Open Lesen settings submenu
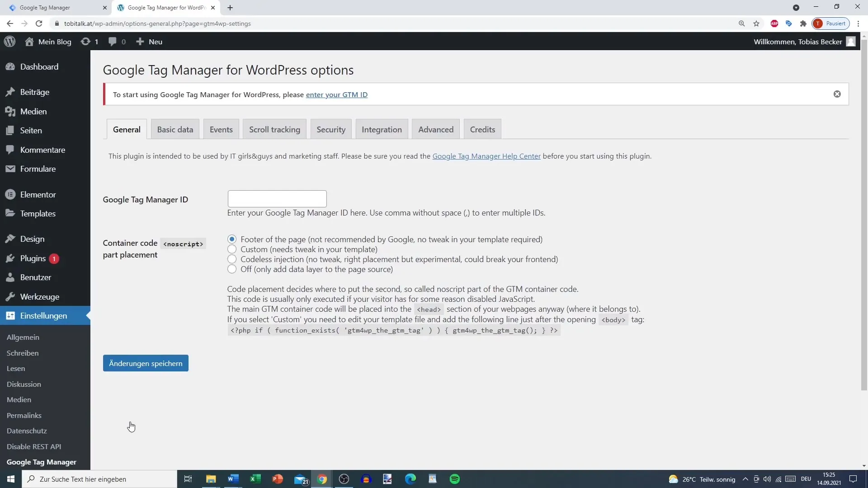The width and height of the screenshot is (868, 488). point(16,368)
